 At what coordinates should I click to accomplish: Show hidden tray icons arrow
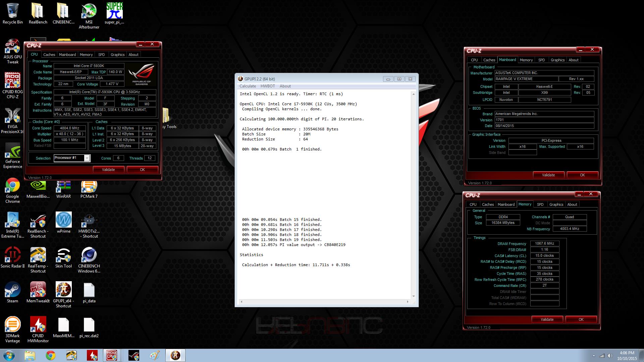pos(594,356)
